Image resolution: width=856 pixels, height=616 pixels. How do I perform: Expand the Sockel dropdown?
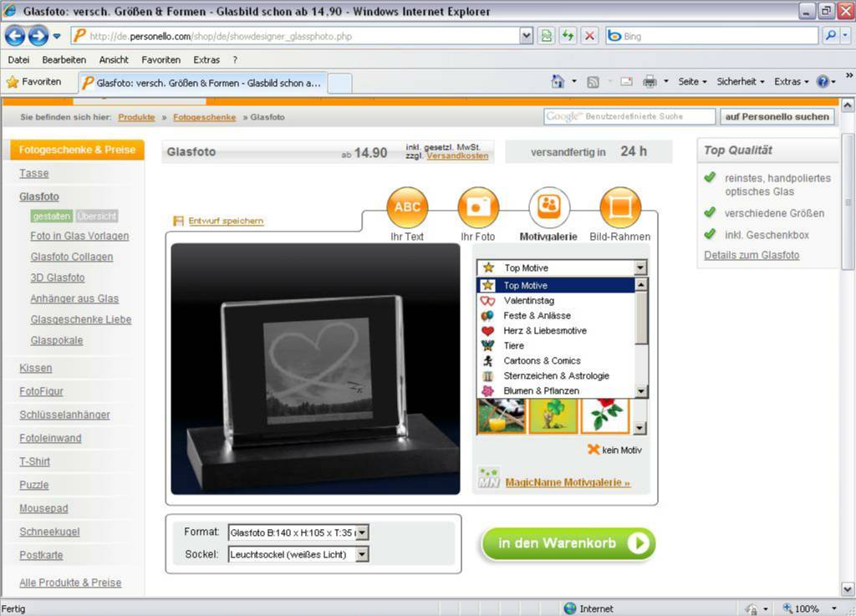(363, 553)
